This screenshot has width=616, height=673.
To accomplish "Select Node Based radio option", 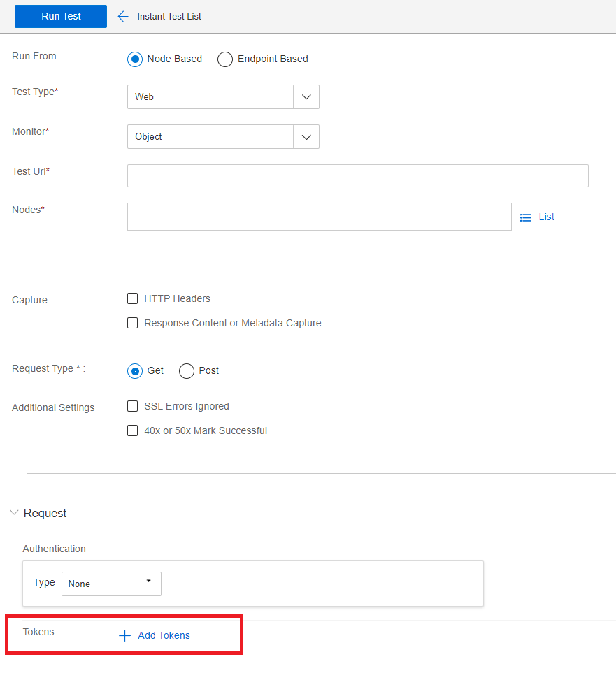I will coord(135,59).
